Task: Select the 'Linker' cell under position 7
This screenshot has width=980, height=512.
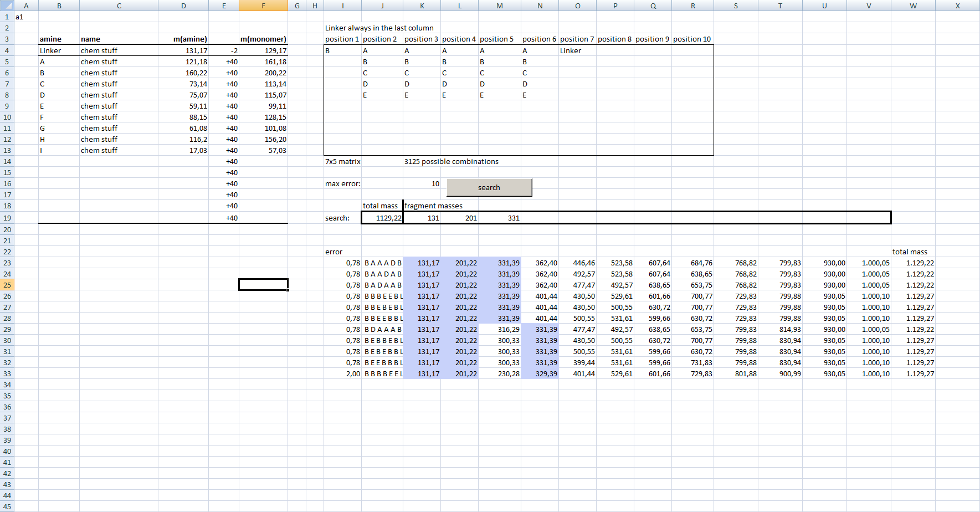Action: [576, 50]
